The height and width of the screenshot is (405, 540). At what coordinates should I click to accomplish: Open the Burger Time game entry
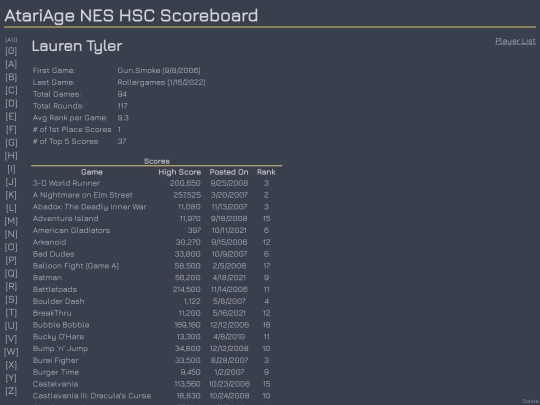56,372
